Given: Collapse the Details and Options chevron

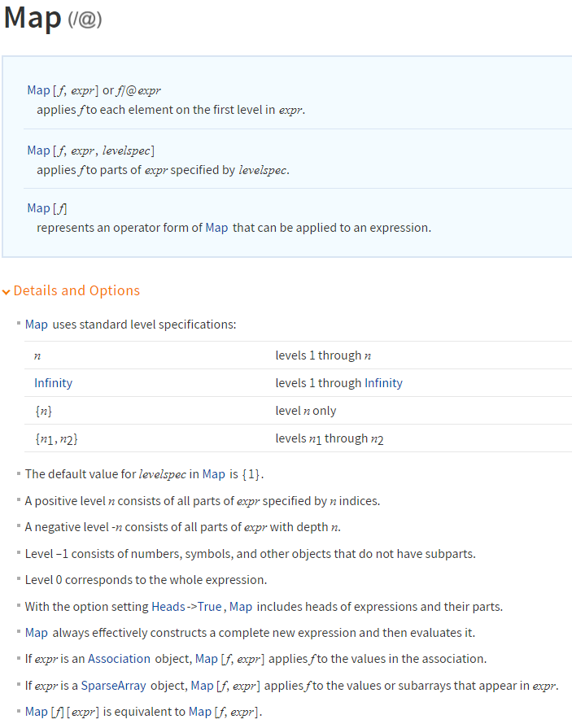Looking at the screenshot, I should click(6, 291).
